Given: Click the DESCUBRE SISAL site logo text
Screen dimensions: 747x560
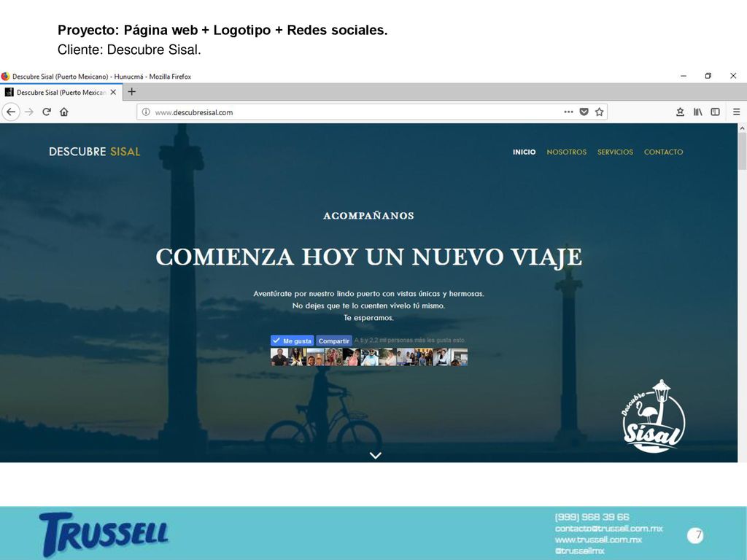Looking at the screenshot, I should click(94, 152).
